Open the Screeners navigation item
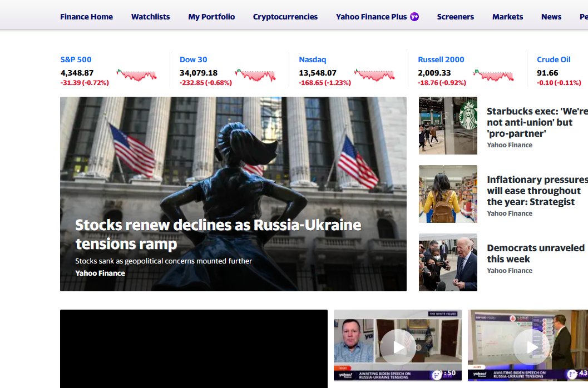588x388 pixels. tap(455, 17)
